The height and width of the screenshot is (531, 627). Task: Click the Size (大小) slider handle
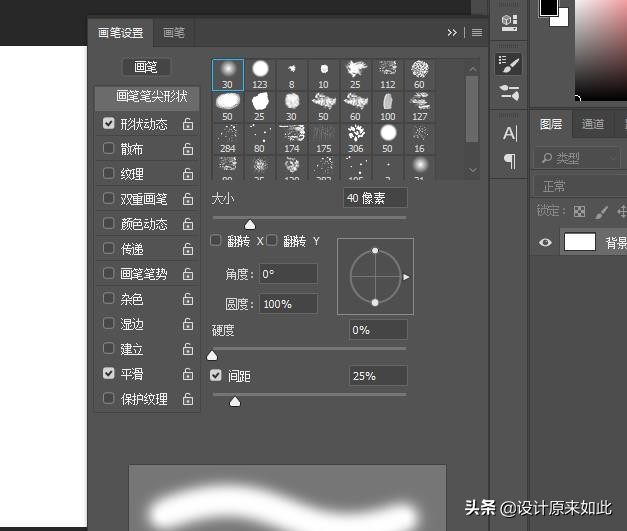click(x=250, y=224)
